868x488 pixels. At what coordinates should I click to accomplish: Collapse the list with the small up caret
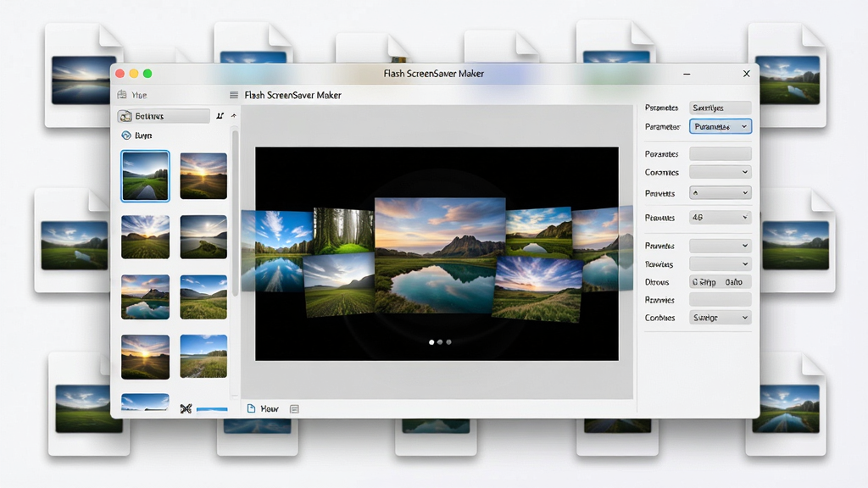234,115
